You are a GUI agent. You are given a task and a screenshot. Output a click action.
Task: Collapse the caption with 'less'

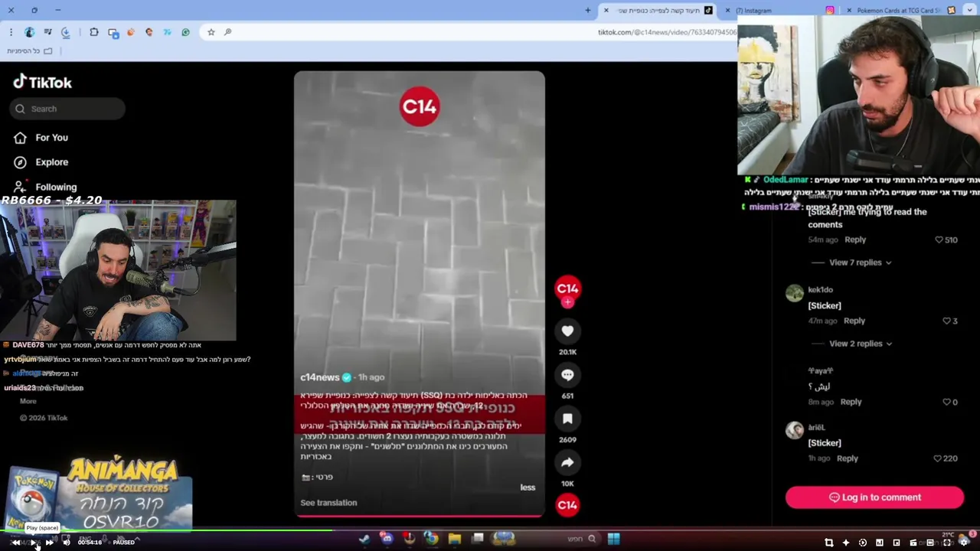[x=528, y=487]
